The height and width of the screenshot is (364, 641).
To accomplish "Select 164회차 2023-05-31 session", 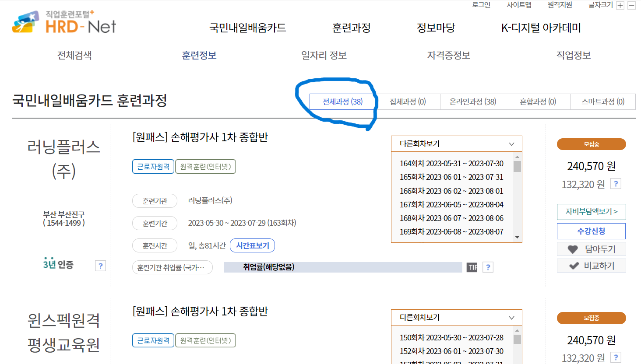I will tap(451, 164).
